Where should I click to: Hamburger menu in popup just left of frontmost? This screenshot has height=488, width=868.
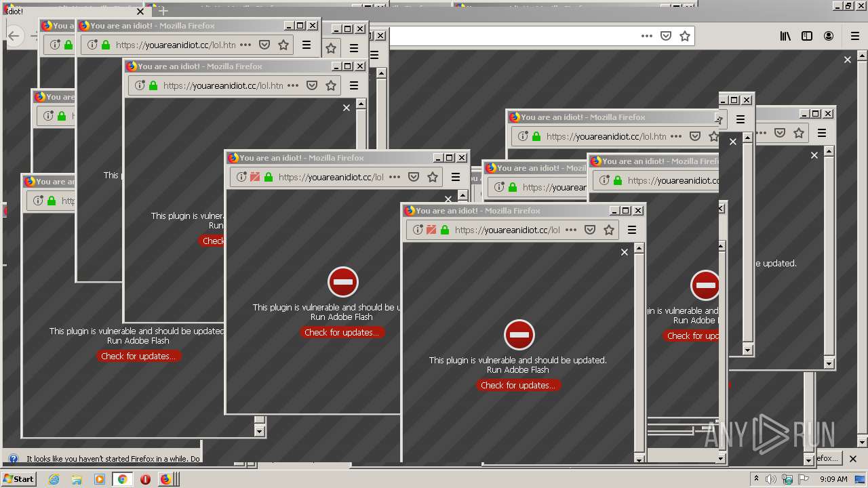(456, 177)
